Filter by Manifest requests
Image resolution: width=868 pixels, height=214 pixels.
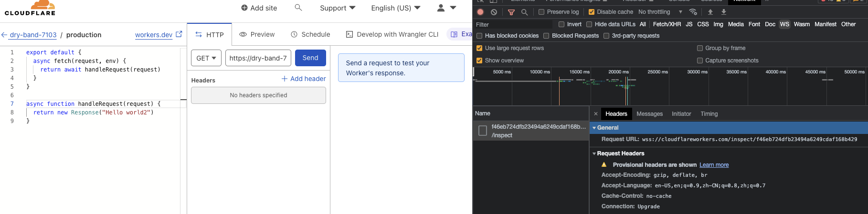click(826, 24)
